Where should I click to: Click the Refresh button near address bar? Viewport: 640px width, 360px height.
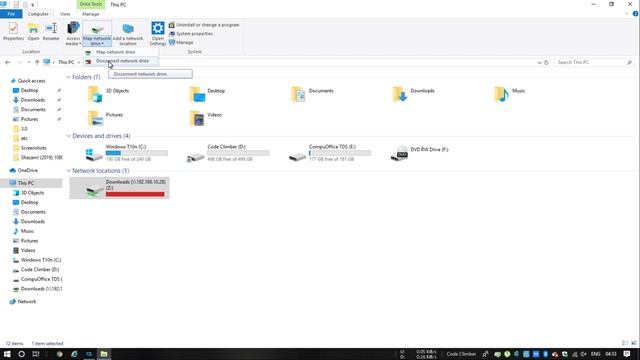(546, 62)
